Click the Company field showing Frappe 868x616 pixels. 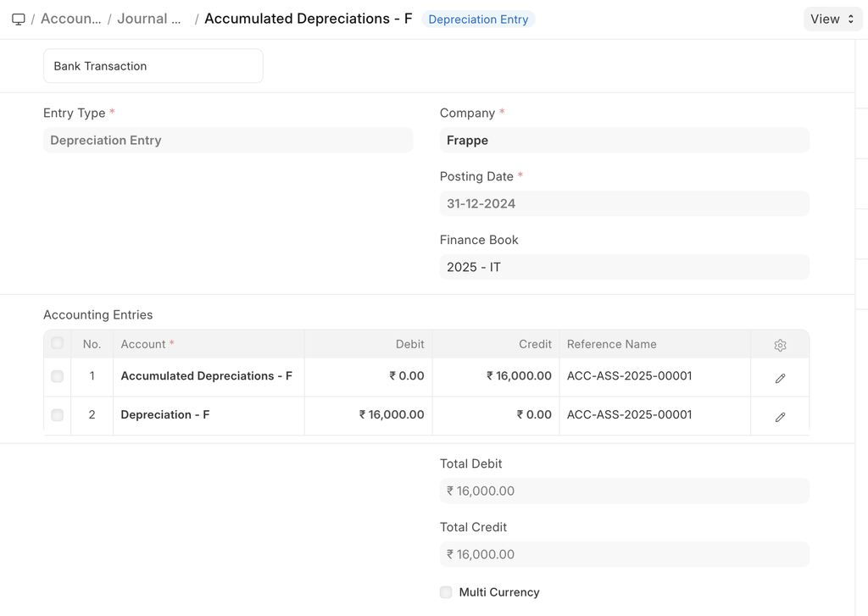tap(624, 141)
